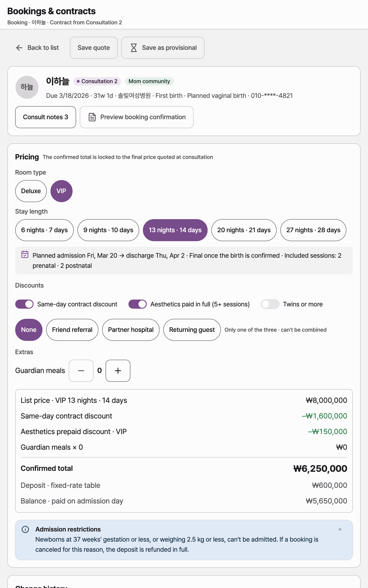
Task: Decrease Guardian meals with minus button
Action: click(81, 371)
